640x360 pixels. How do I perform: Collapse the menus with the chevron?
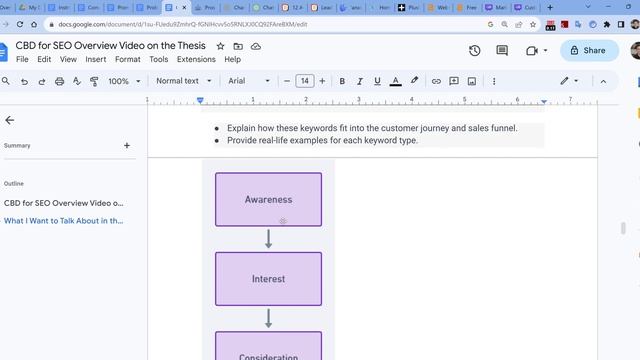point(603,82)
